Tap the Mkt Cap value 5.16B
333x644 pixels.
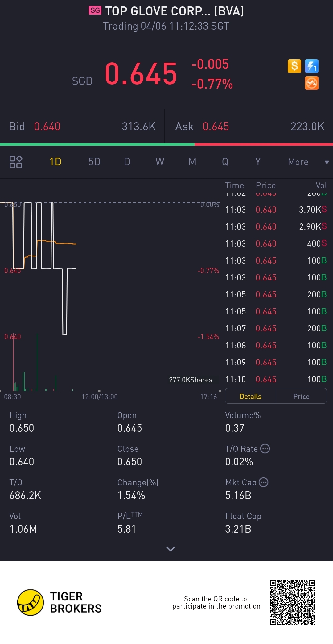[238, 495]
